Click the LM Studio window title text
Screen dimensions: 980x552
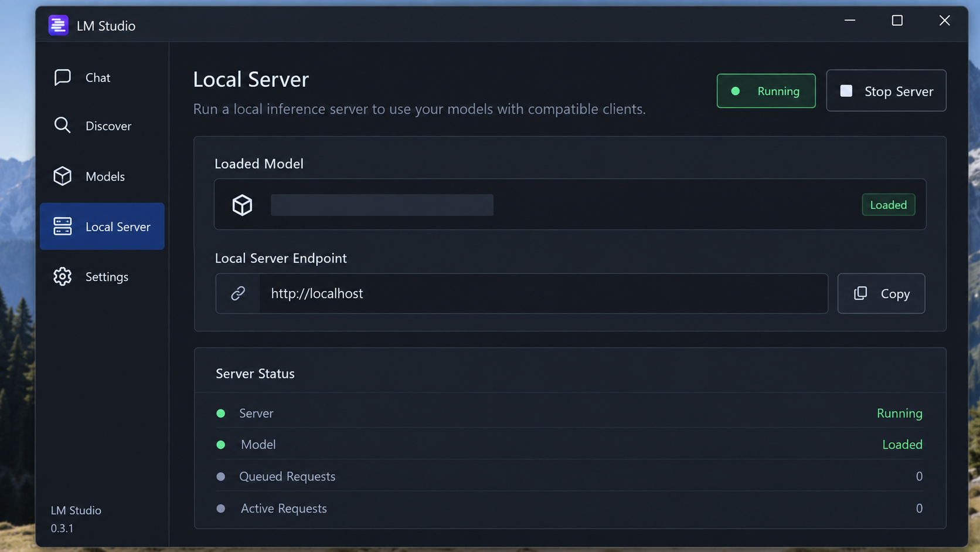pos(106,26)
